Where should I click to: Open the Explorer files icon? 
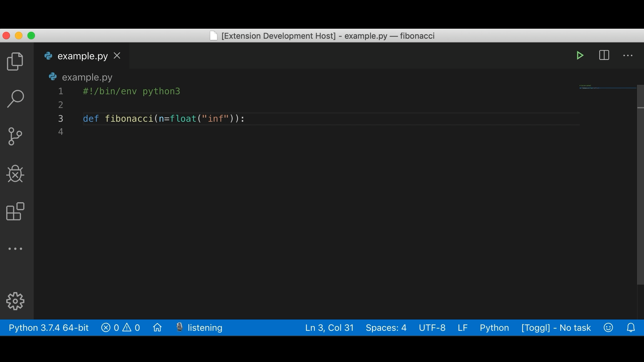click(15, 61)
